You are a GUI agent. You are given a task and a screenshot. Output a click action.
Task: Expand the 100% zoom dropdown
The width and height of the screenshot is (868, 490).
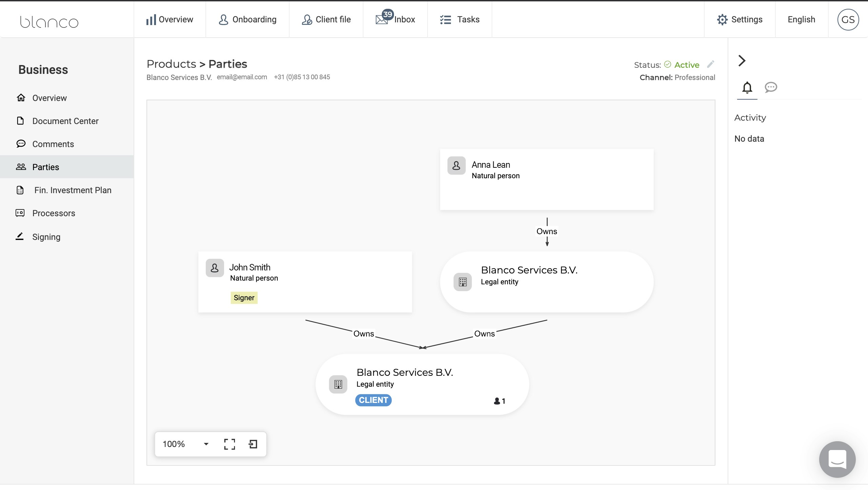206,444
